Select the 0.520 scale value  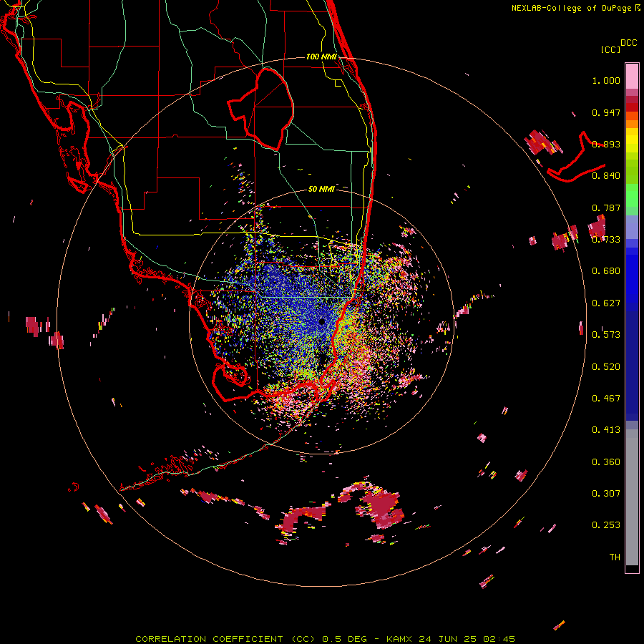tap(606, 367)
